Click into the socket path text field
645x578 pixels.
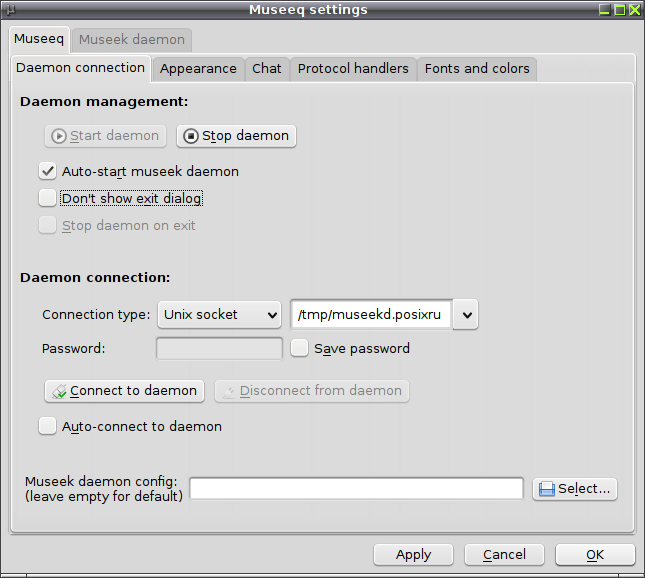click(371, 315)
